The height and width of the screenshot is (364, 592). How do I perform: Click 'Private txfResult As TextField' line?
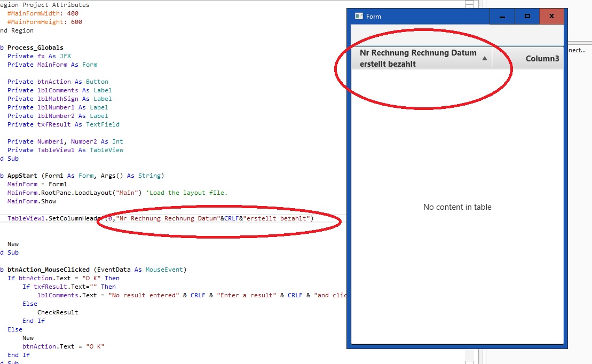64,124
